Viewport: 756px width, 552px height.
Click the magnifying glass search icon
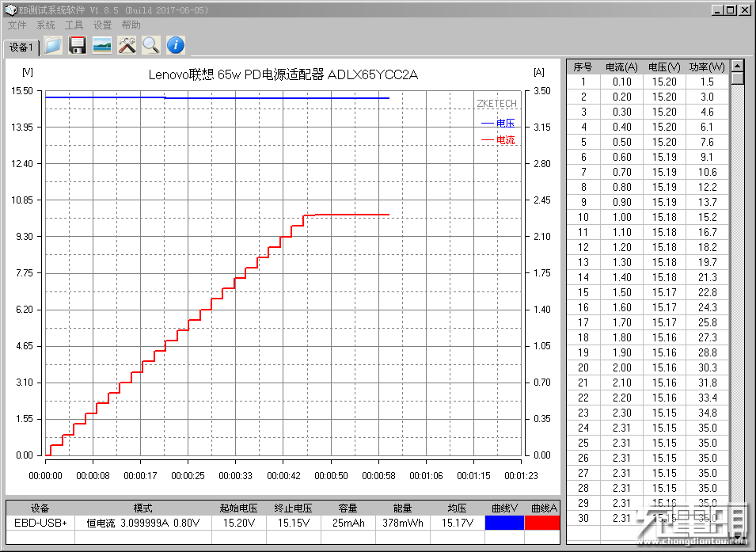click(151, 45)
